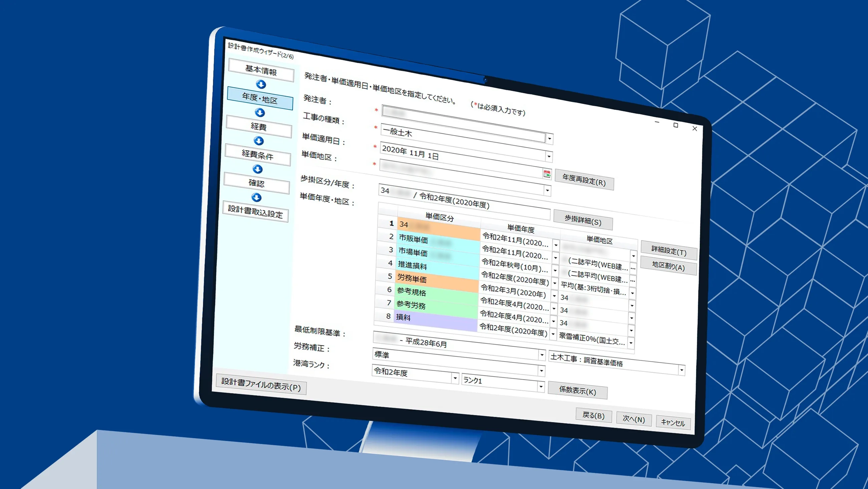
Task: Select the 年度・地区 wizard step
Action: coord(260,98)
